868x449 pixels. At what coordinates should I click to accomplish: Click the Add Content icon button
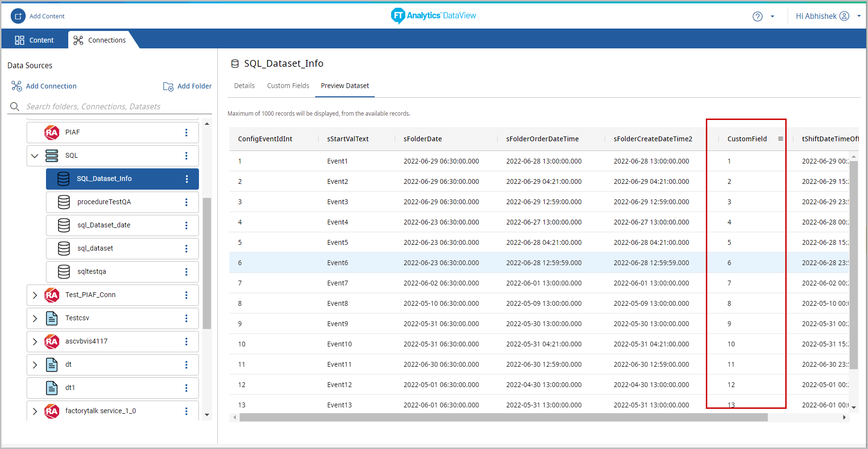click(x=18, y=16)
